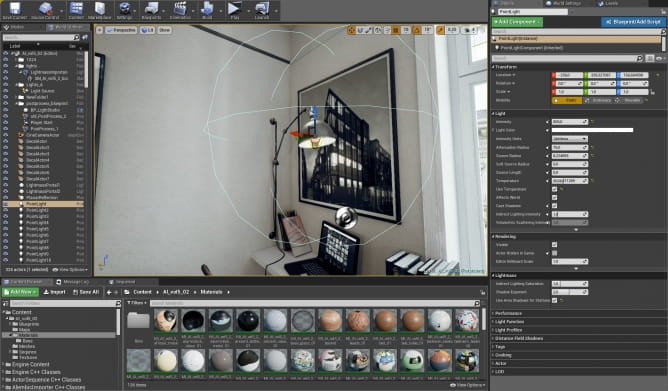Screen dimensions: 668x391
Task: Select the rotate gizmo tool in viewport
Action: pos(360,30)
